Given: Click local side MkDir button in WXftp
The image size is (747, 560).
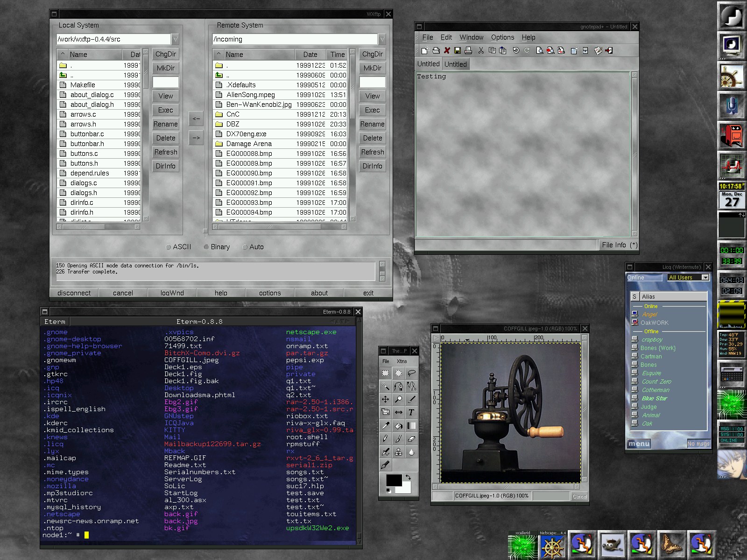Looking at the screenshot, I should pos(166,68).
